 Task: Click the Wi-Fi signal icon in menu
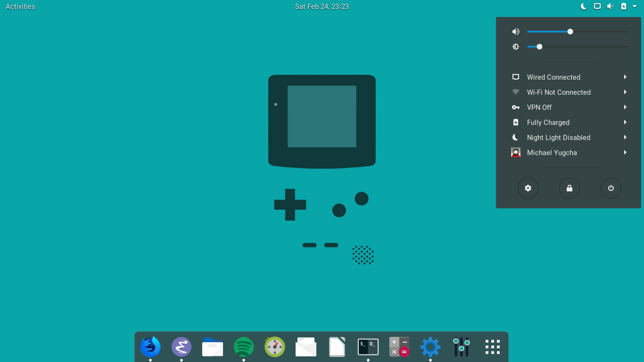point(516,92)
